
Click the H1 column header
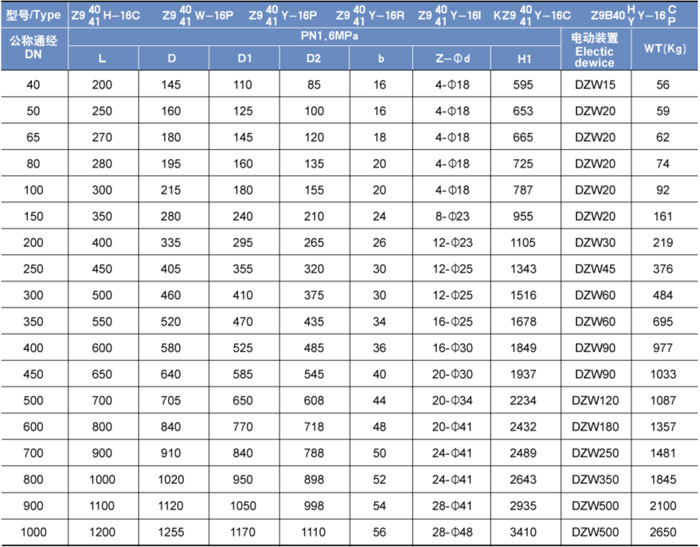[524, 59]
